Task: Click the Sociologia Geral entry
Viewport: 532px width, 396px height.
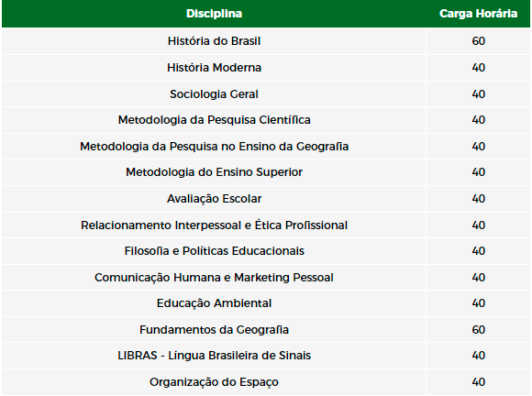Action: [x=214, y=93]
